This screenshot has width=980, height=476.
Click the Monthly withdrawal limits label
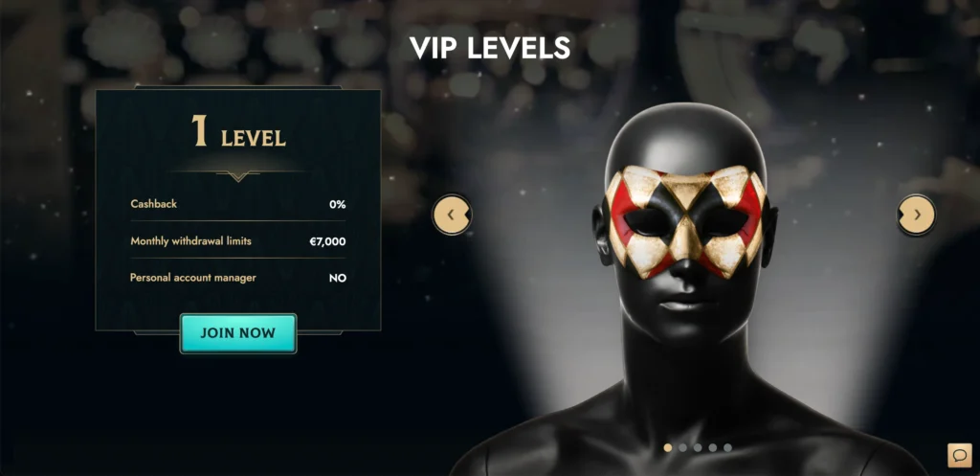point(190,240)
